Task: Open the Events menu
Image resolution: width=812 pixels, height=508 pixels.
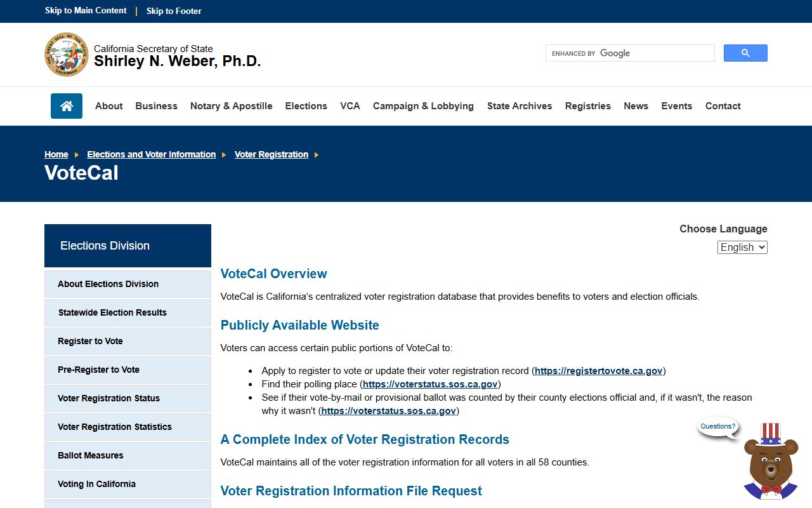Action: coord(677,106)
